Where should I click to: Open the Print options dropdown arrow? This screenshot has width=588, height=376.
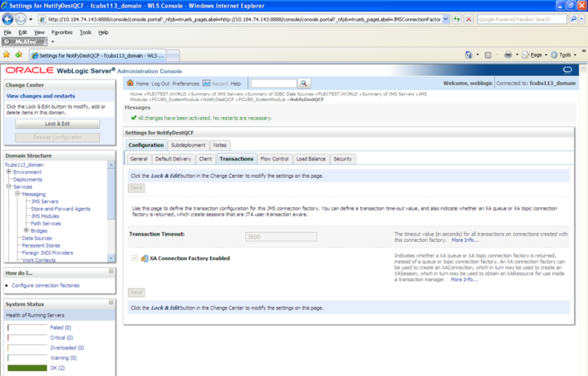[517, 55]
